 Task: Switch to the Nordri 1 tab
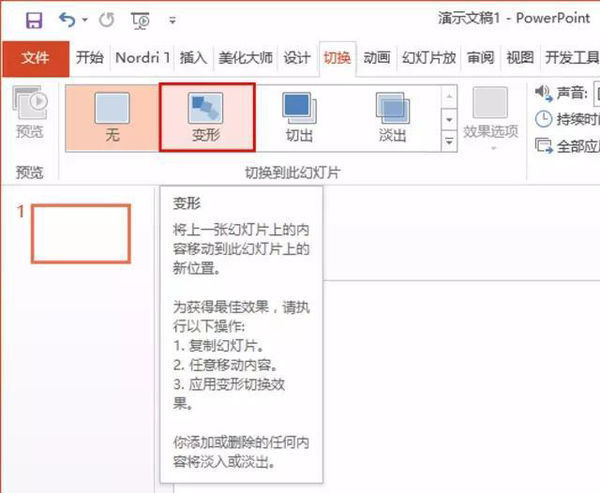[142, 58]
